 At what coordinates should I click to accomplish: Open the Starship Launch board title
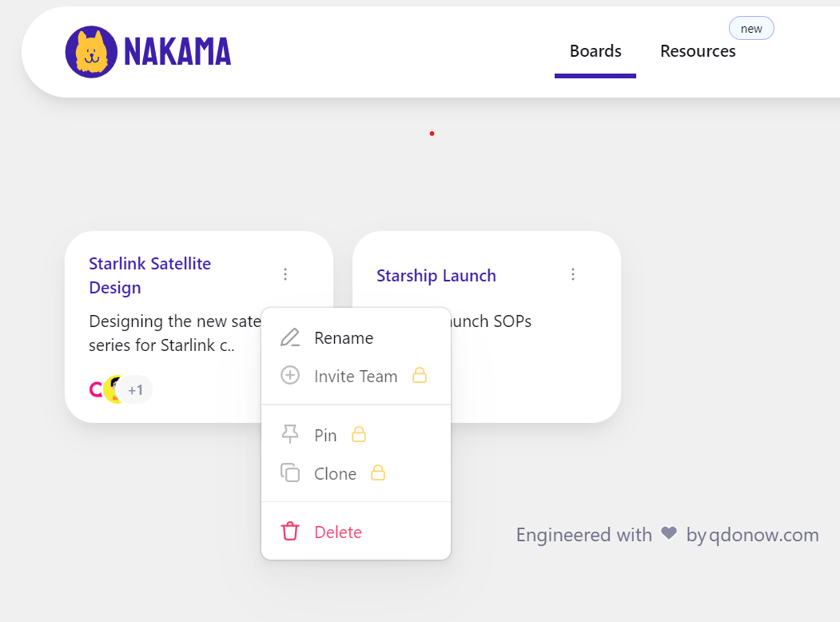coord(436,275)
